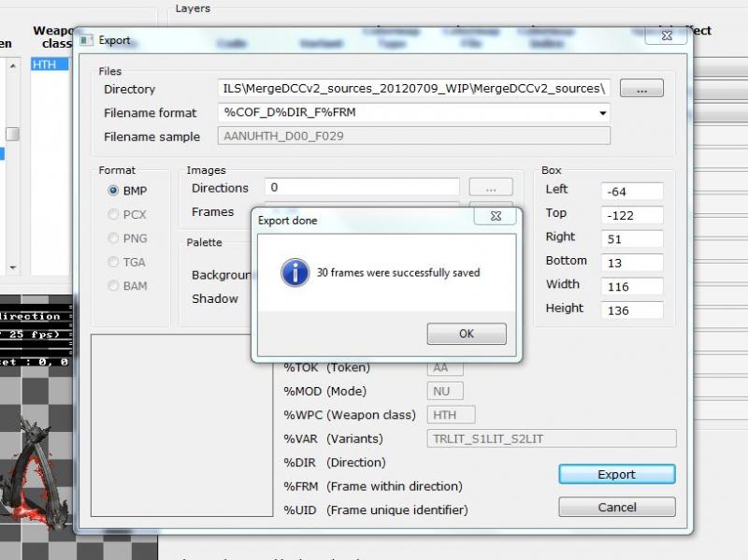Click the down arrow of left list scrollbar

pos(13,267)
